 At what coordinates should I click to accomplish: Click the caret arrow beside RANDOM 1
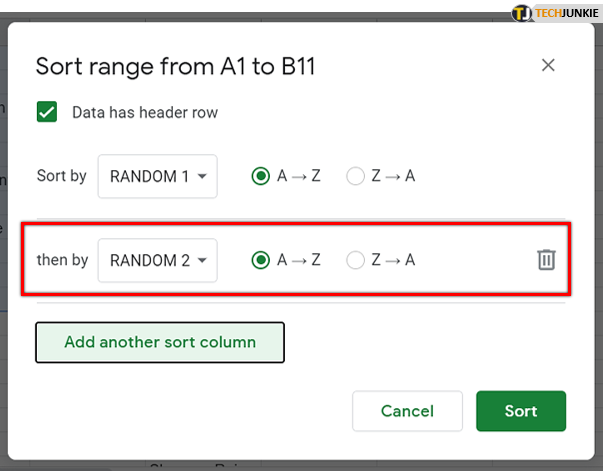tap(202, 176)
